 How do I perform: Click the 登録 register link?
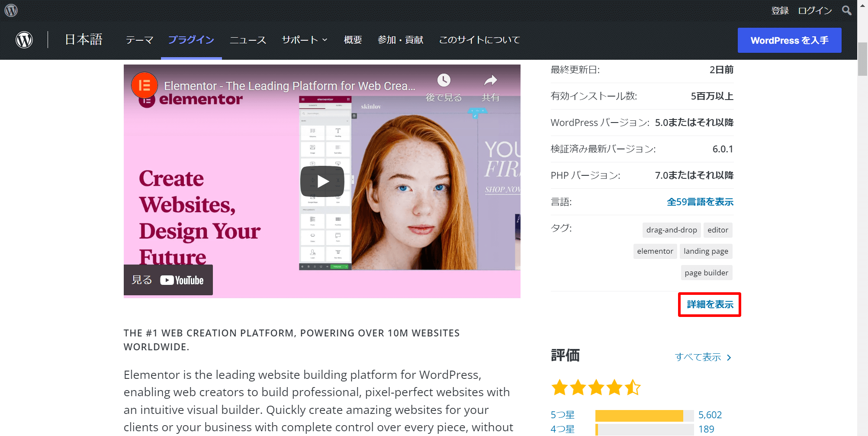[780, 10]
